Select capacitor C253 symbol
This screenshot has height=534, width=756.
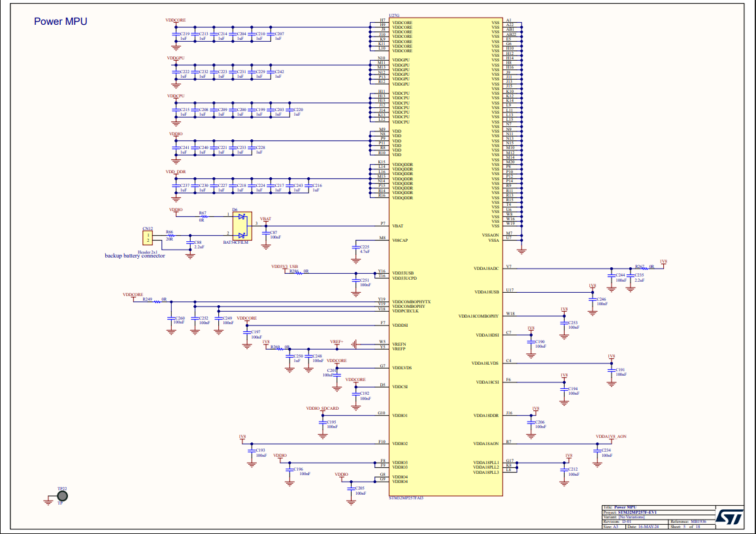click(x=564, y=323)
